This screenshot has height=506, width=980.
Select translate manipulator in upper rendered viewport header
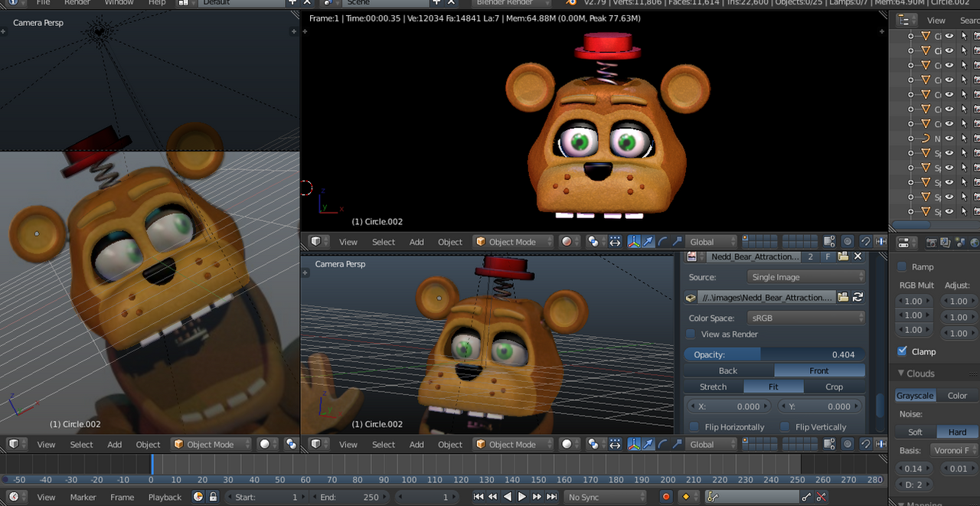tap(648, 242)
